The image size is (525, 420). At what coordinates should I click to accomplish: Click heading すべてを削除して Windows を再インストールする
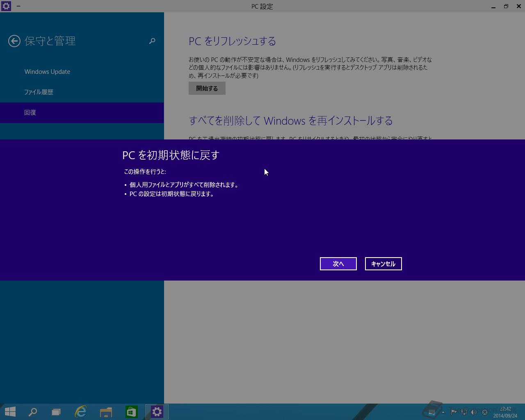coord(291,121)
